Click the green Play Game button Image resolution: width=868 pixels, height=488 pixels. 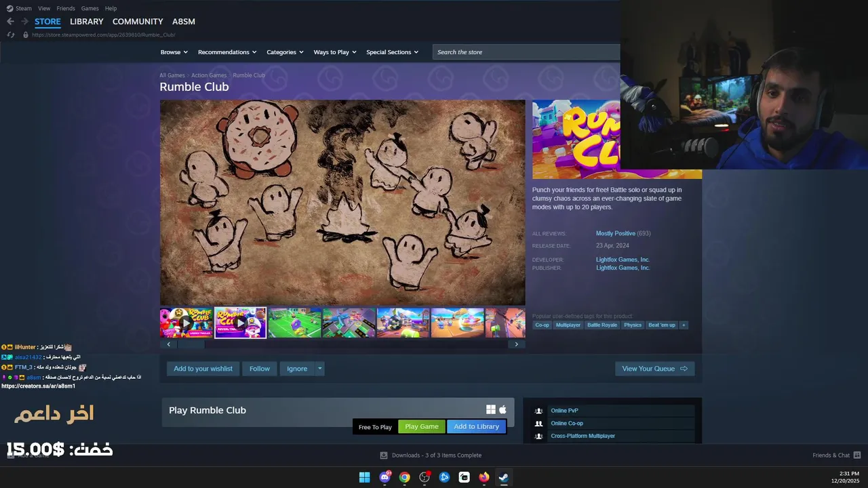click(x=422, y=426)
